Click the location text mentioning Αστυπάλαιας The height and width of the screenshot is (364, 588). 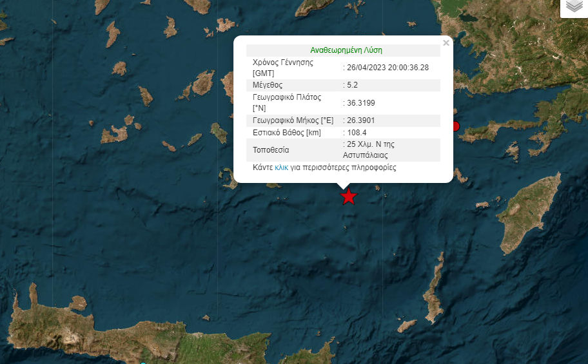[371, 149]
